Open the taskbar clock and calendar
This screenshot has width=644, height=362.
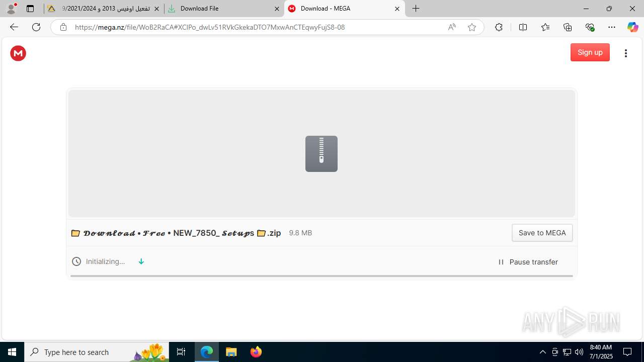[x=601, y=352]
